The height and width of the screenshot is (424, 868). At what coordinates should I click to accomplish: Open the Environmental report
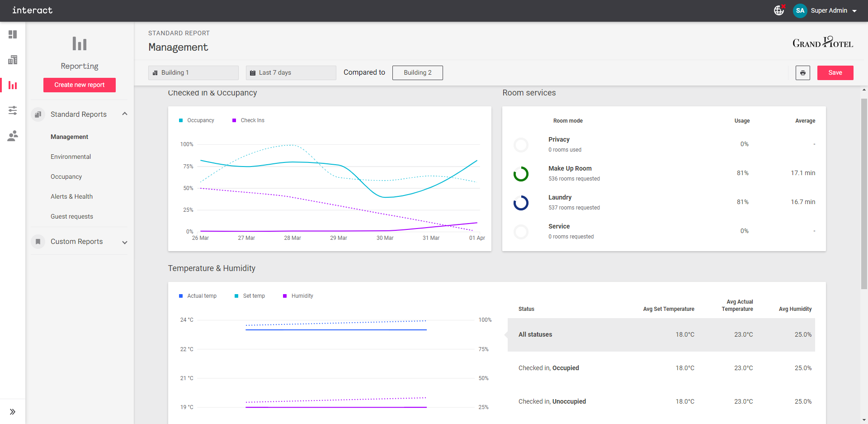(x=71, y=157)
